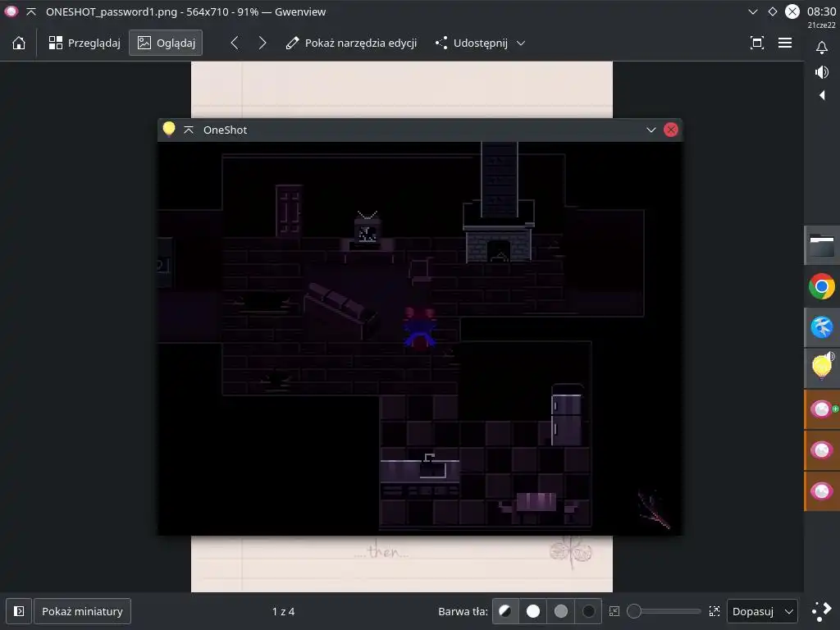Go to the previous image arrow

(x=234, y=43)
